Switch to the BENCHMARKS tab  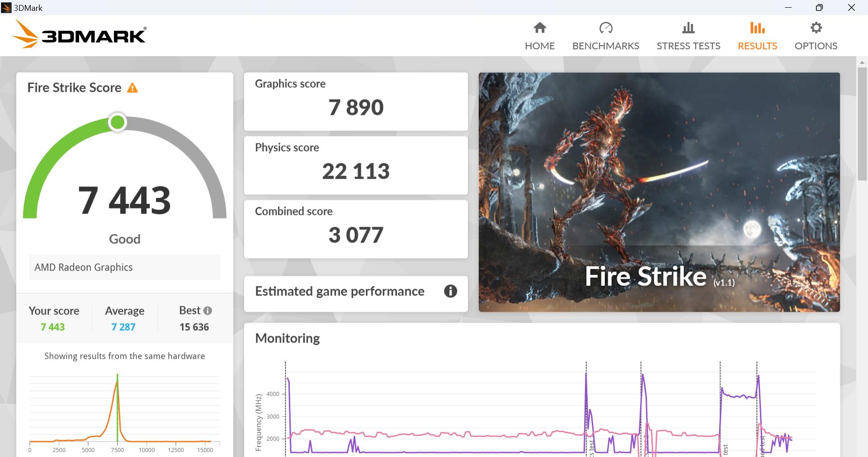tap(605, 46)
